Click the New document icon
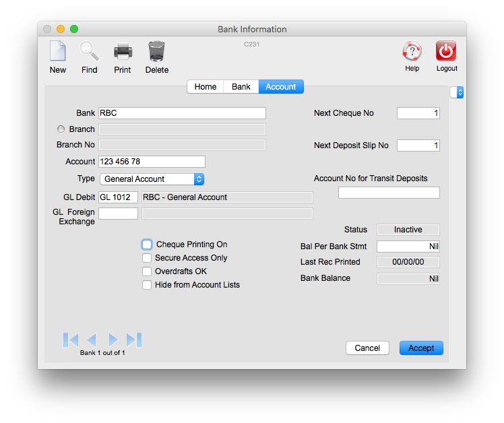 click(x=58, y=52)
